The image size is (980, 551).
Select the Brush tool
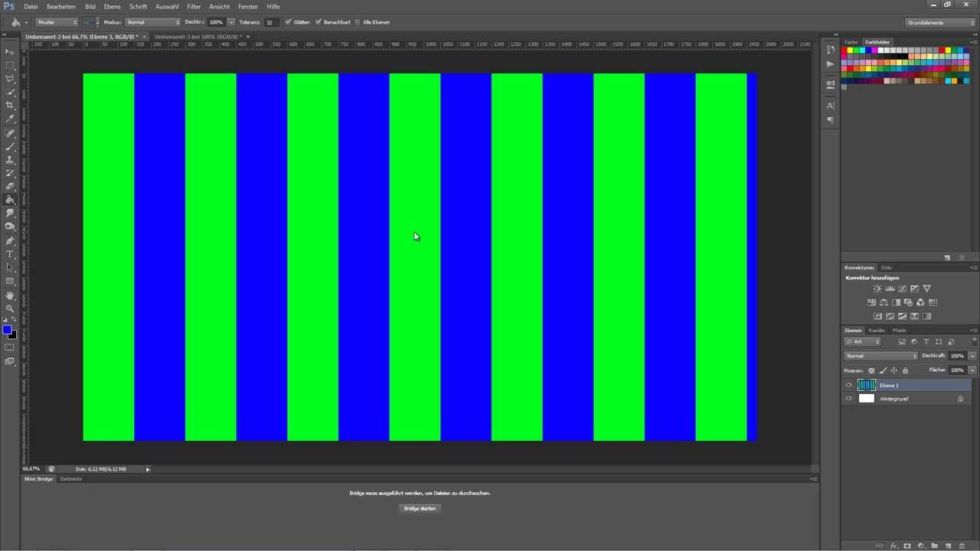tap(10, 146)
